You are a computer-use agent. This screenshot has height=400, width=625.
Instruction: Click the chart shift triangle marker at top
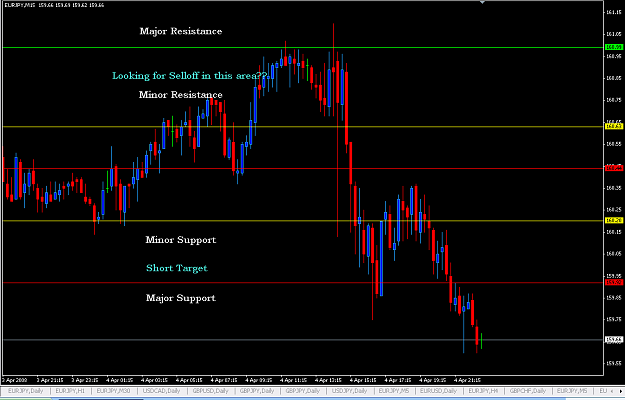(x=482, y=2)
